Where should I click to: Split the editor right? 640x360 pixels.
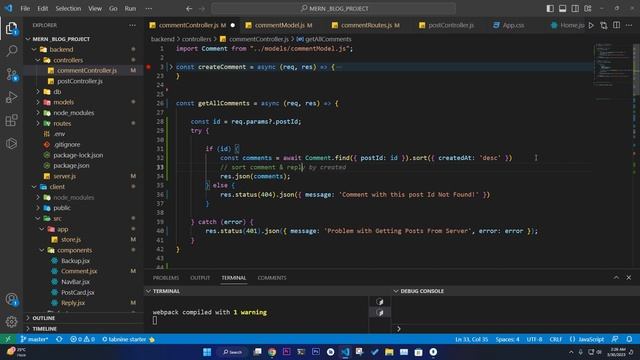616,25
